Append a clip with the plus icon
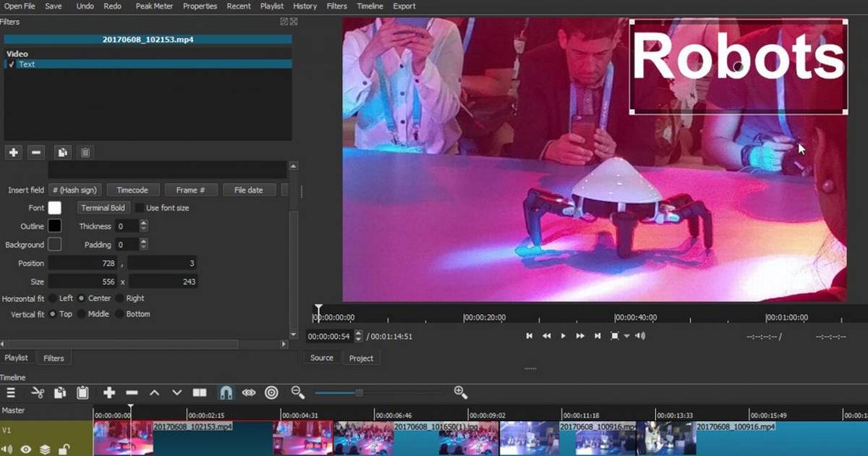The width and height of the screenshot is (868, 456). point(109,393)
